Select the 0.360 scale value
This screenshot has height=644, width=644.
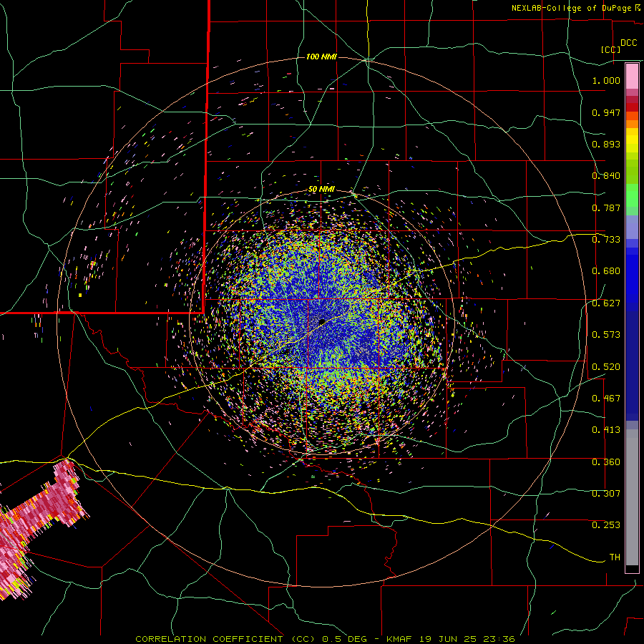(x=606, y=462)
